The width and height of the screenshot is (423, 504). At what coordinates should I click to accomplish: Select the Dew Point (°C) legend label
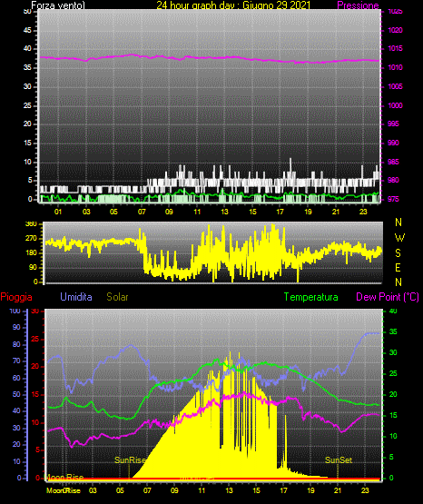pos(388,297)
